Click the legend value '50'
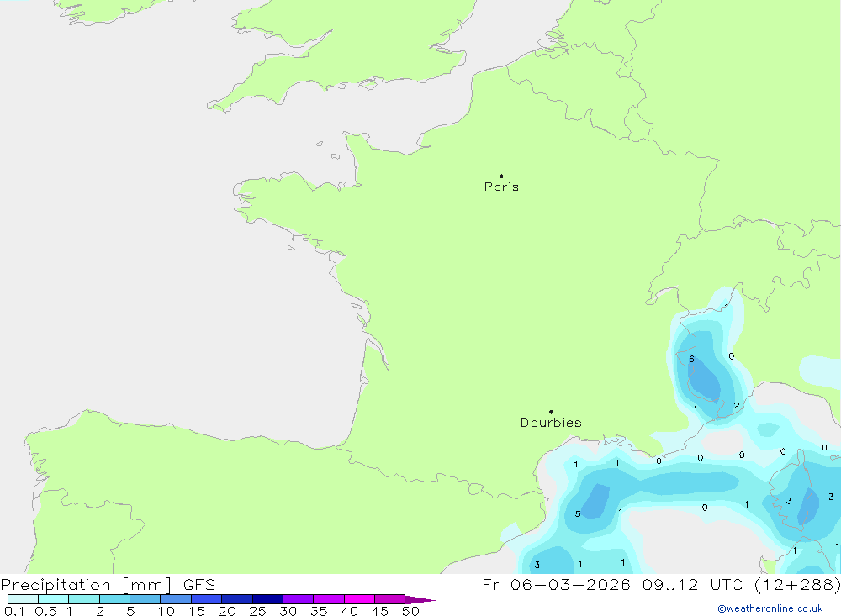The height and width of the screenshot is (616, 841). point(410,611)
